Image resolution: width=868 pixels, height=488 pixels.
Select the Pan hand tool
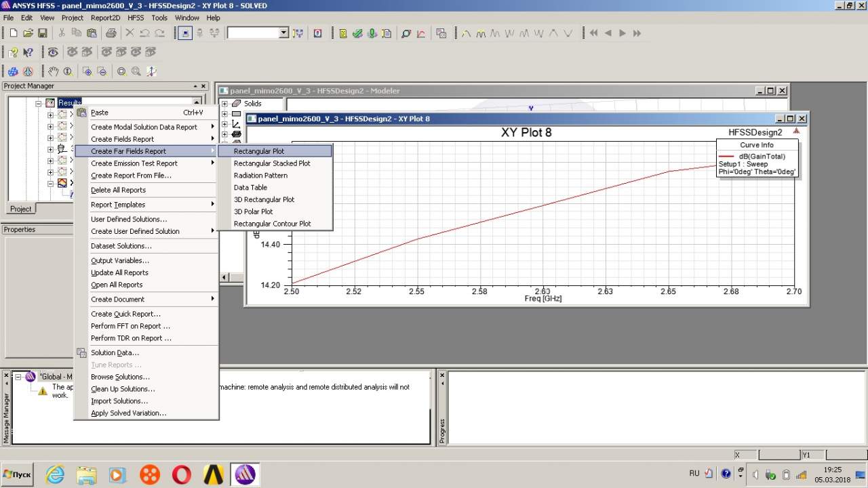[x=53, y=71]
